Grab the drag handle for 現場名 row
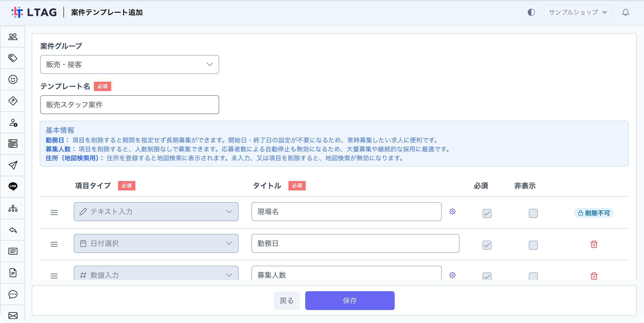644x323 pixels. coord(54,212)
